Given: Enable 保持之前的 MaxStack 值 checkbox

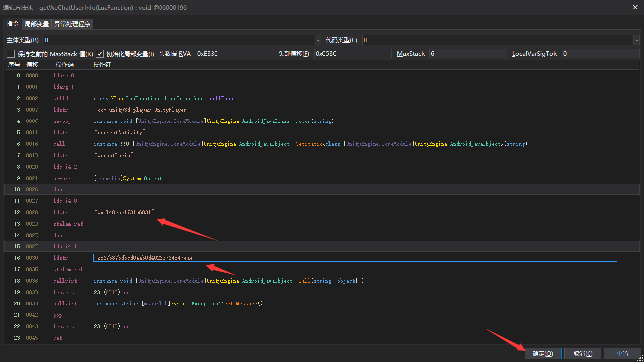Looking at the screenshot, I should [11, 54].
